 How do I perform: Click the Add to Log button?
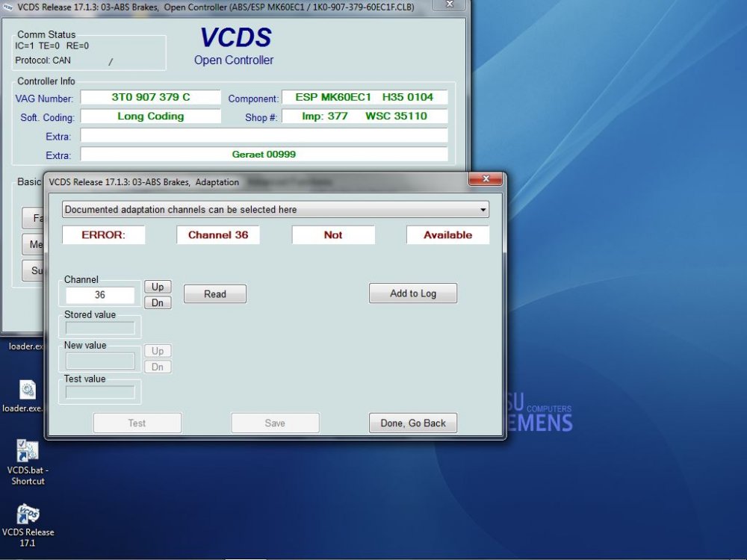412,293
